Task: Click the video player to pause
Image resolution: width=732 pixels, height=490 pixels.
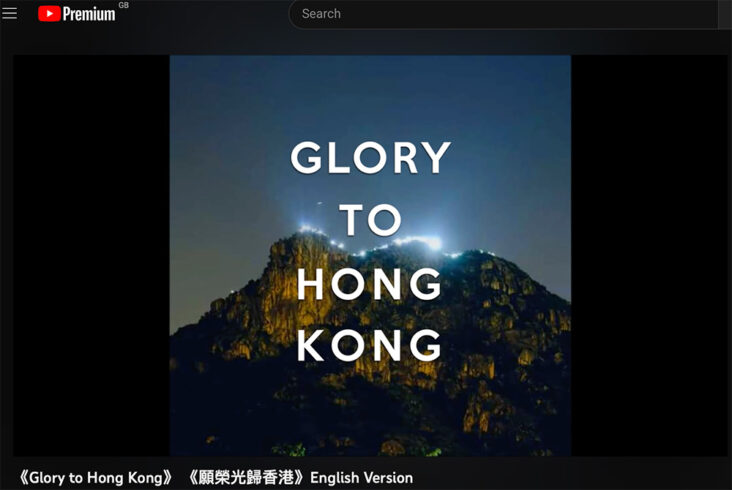Action: 370,255
